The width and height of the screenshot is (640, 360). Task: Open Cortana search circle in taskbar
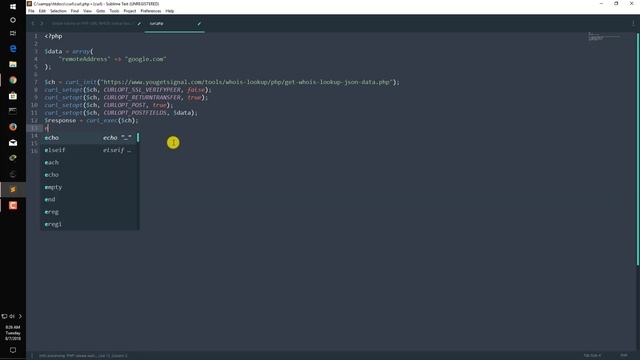[13, 20]
